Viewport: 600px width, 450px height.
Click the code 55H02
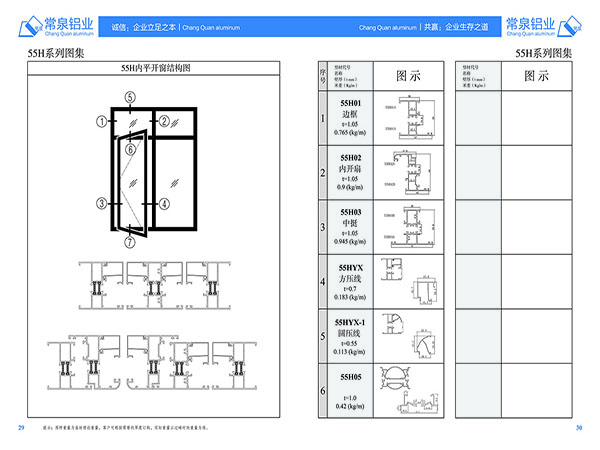click(351, 158)
